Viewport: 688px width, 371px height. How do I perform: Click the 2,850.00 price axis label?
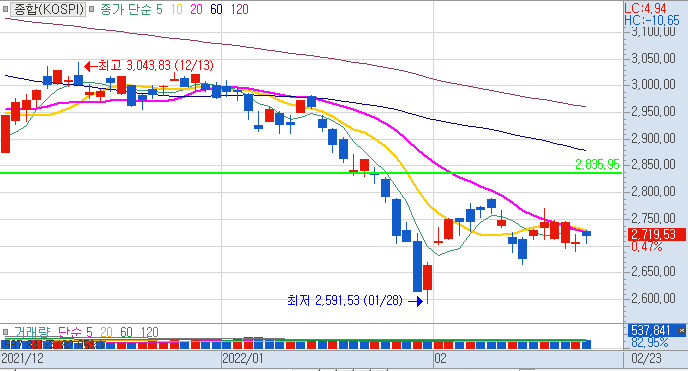pos(653,165)
